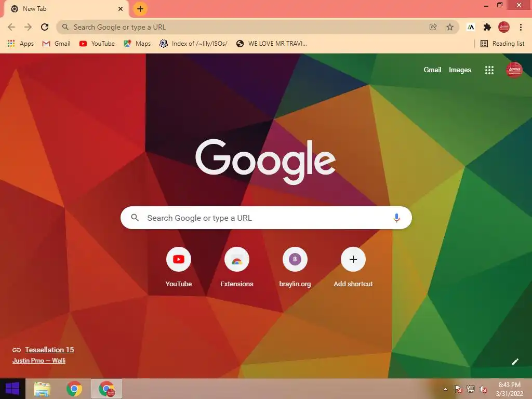Share this page via the share icon
This screenshot has width=532, height=399.
pyautogui.click(x=433, y=27)
